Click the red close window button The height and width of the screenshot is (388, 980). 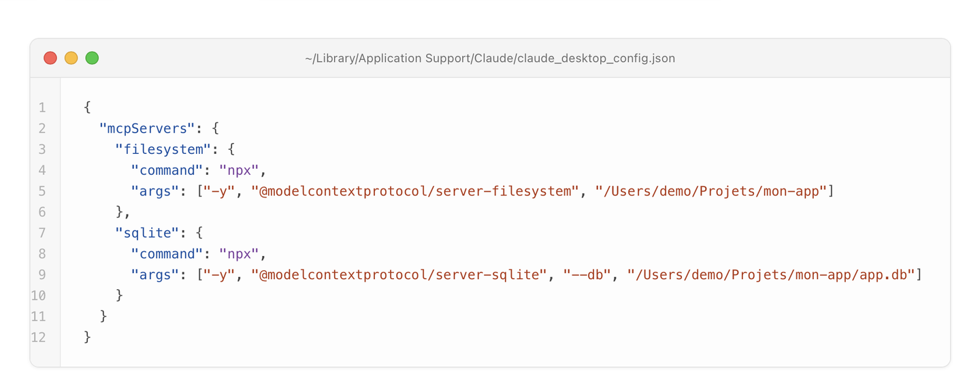click(x=50, y=58)
